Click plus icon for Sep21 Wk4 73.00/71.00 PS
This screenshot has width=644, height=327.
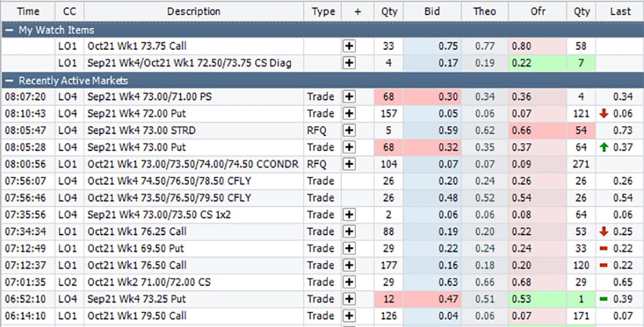point(349,96)
